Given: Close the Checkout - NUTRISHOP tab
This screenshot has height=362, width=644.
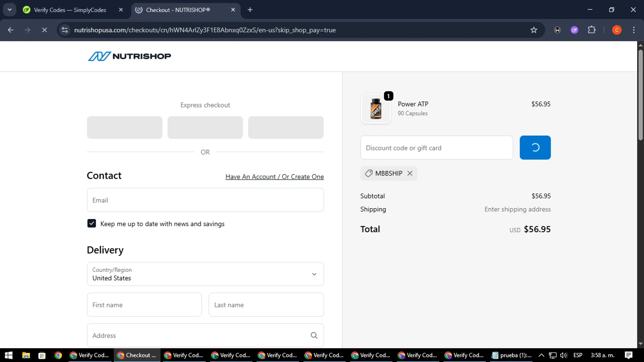Looking at the screenshot, I should pyautogui.click(x=233, y=10).
